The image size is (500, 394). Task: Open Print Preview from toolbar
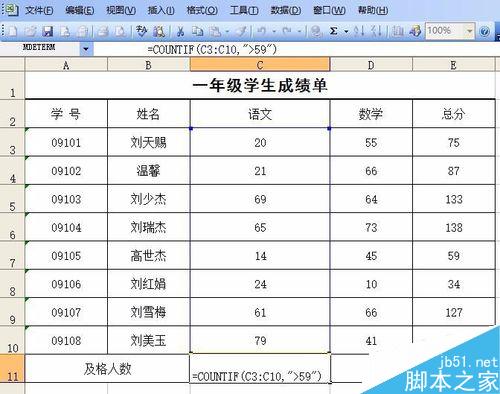click(x=120, y=31)
